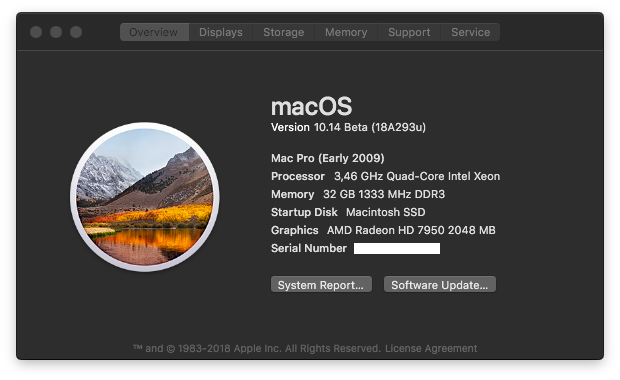Select the Overview tab

click(x=154, y=32)
